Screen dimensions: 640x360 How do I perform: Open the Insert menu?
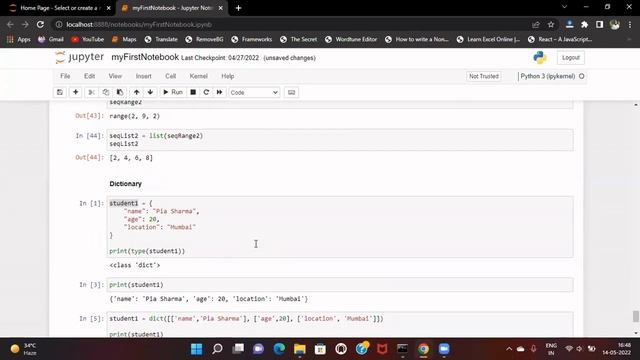143,76
